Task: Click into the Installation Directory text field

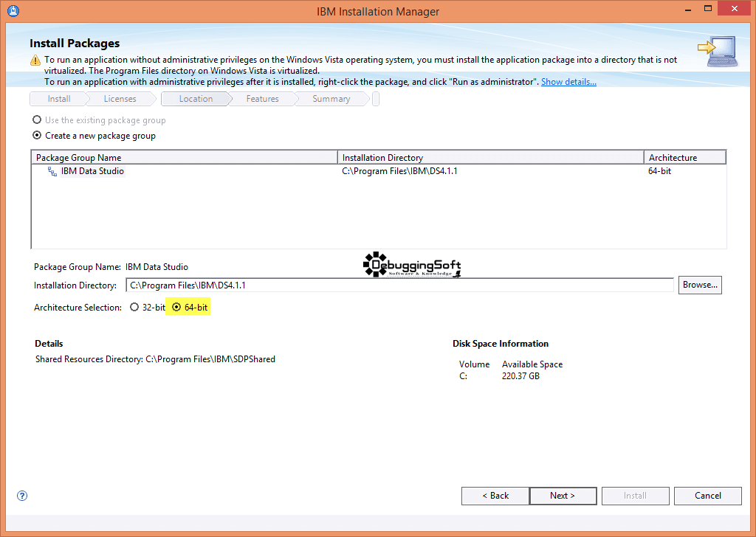Action: click(x=399, y=285)
